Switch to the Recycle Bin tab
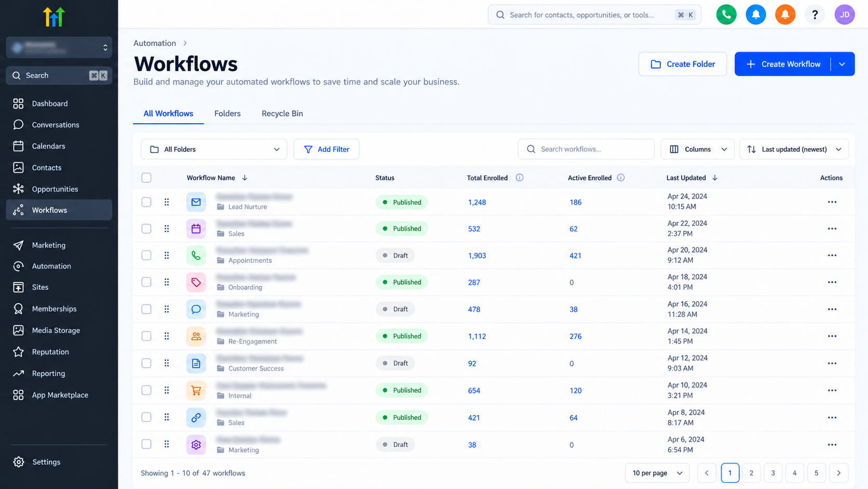Screen dimensions: 868x489 [282, 113]
